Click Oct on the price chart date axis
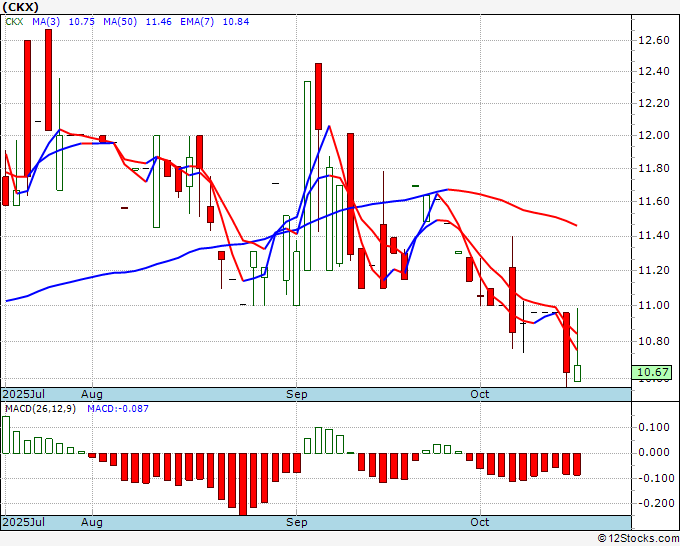Screen dimensions: 680x546 click(x=480, y=394)
